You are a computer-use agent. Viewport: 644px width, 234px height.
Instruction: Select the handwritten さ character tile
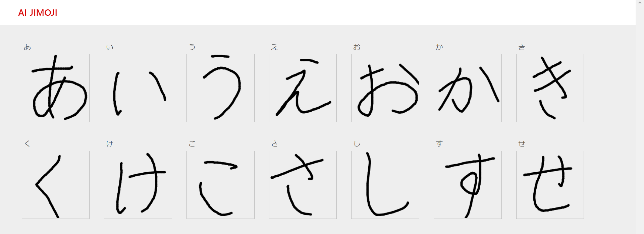(x=303, y=185)
